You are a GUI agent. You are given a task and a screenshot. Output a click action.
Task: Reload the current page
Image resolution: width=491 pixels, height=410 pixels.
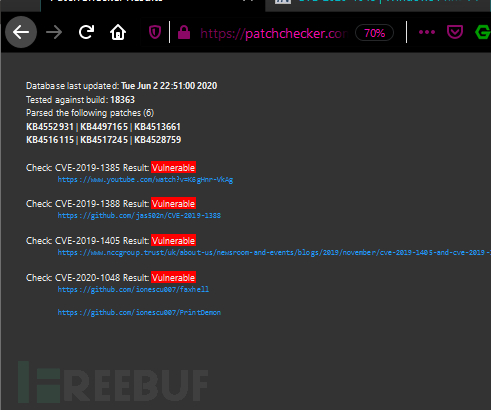click(x=86, y=32)
